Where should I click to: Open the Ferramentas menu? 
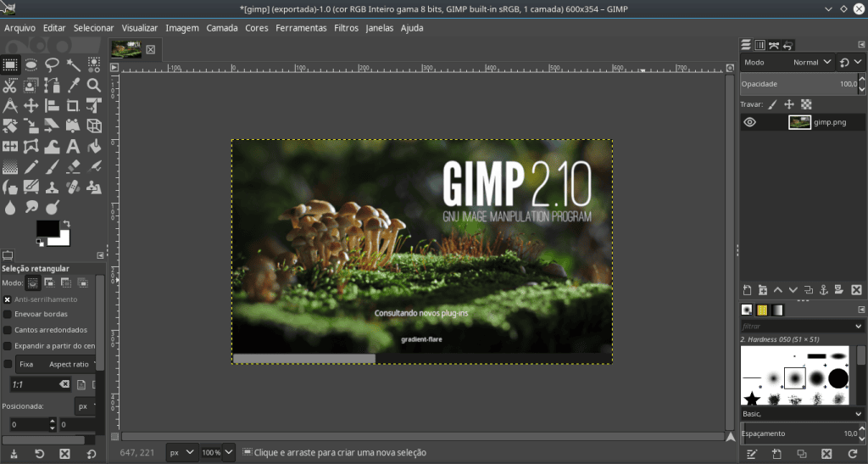point(301,28)
